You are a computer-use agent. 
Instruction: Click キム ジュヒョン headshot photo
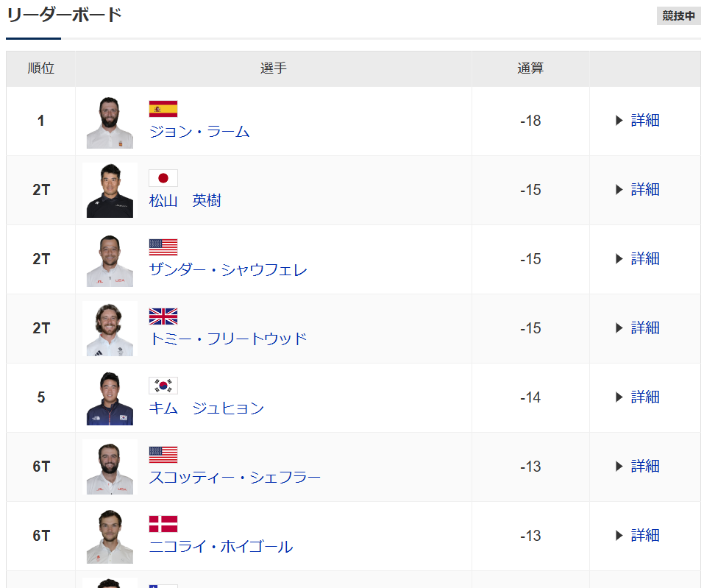pyautogui.click(x=110, y=398)
